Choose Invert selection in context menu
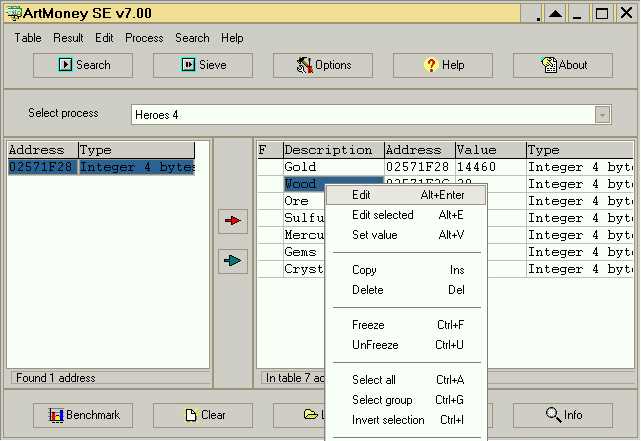This screenshot has height=441, width=641. 406,420
